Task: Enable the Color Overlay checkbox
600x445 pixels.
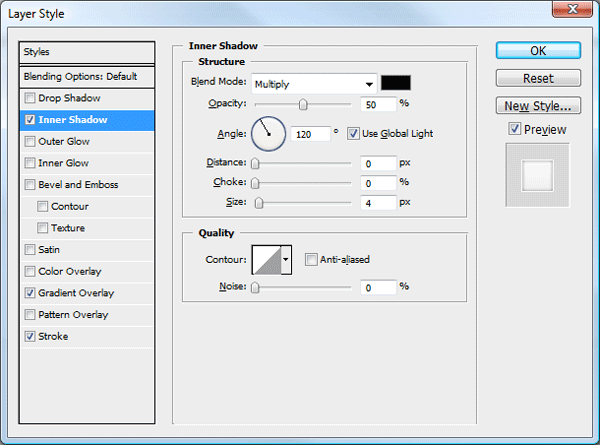Action: 29,272
